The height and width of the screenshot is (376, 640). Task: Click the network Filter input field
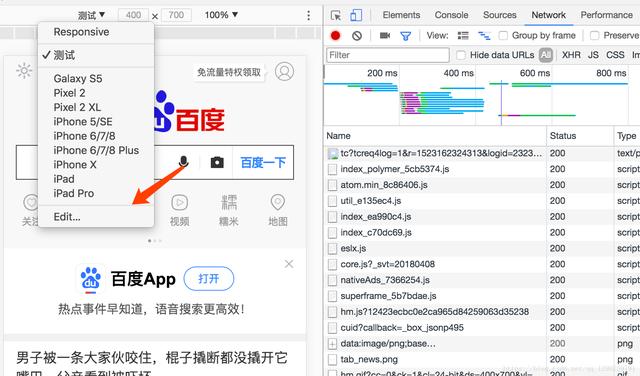(x=388, y=55)
